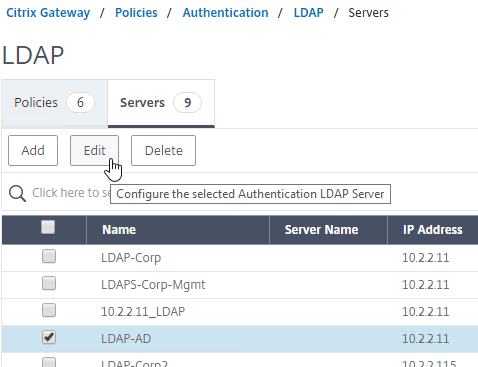The image size is (478, 367).
Task: Sort by IP Address column header
Action: pos(433,230)
